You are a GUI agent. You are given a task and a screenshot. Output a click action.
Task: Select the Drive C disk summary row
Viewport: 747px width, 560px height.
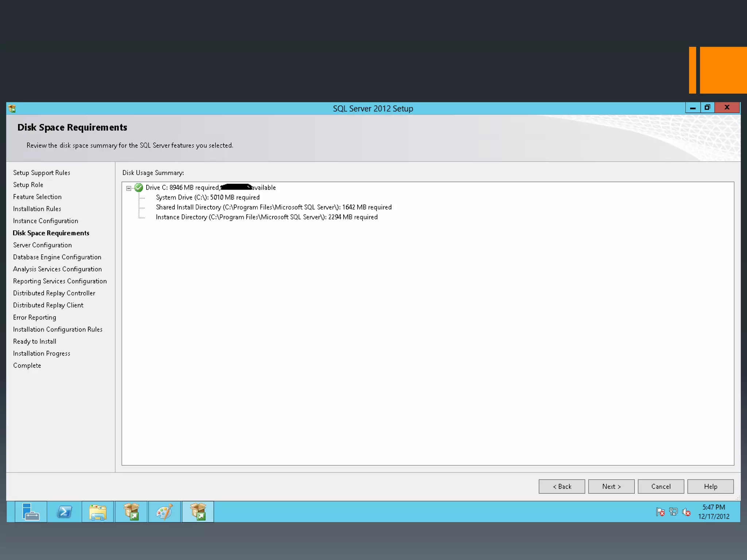pos(210,187)
